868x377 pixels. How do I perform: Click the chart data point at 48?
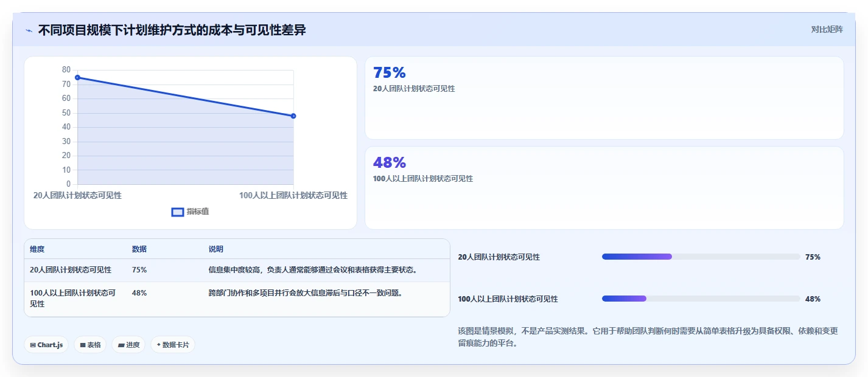pos(293,116)
